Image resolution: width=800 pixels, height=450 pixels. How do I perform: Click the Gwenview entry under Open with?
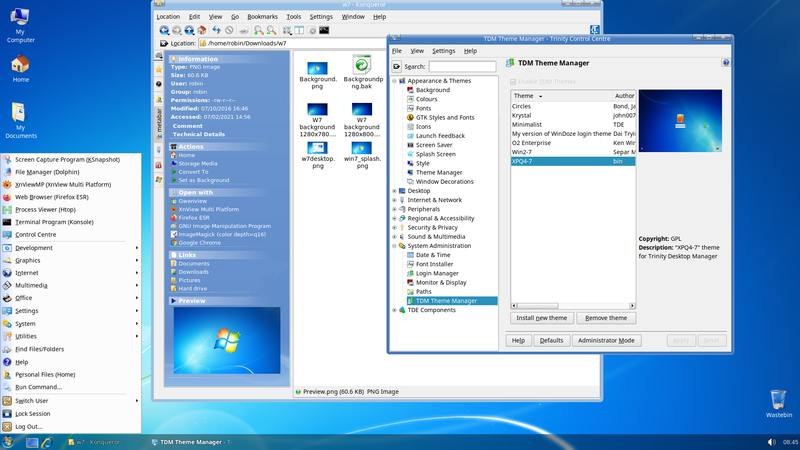click(x=192, y=201)
